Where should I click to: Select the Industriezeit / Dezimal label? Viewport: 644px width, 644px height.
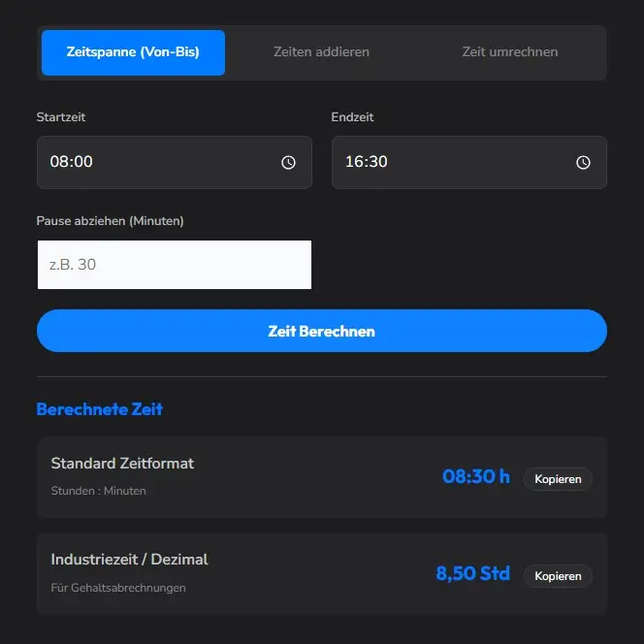coord(129,560)
